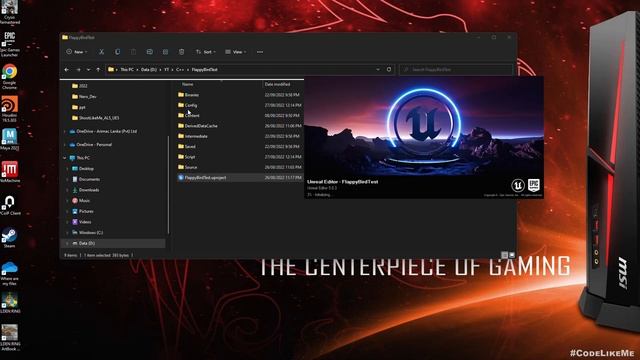
Task: Open the address bar history dropdown arrow
Action: tap(378, 70)
